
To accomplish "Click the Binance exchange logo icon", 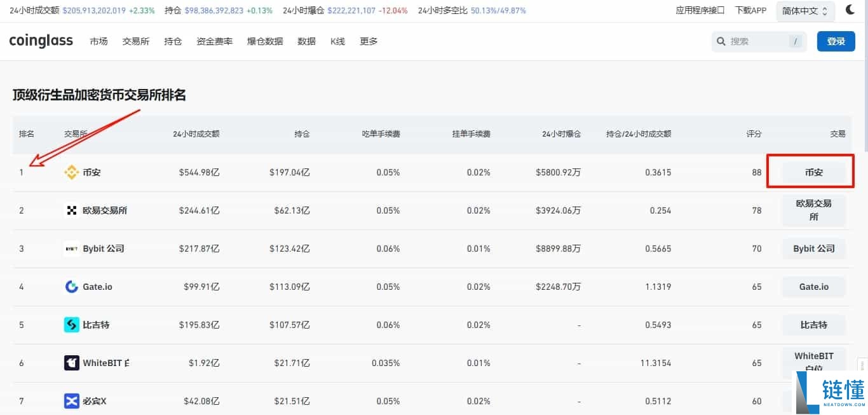I will [x=71, y=172].
